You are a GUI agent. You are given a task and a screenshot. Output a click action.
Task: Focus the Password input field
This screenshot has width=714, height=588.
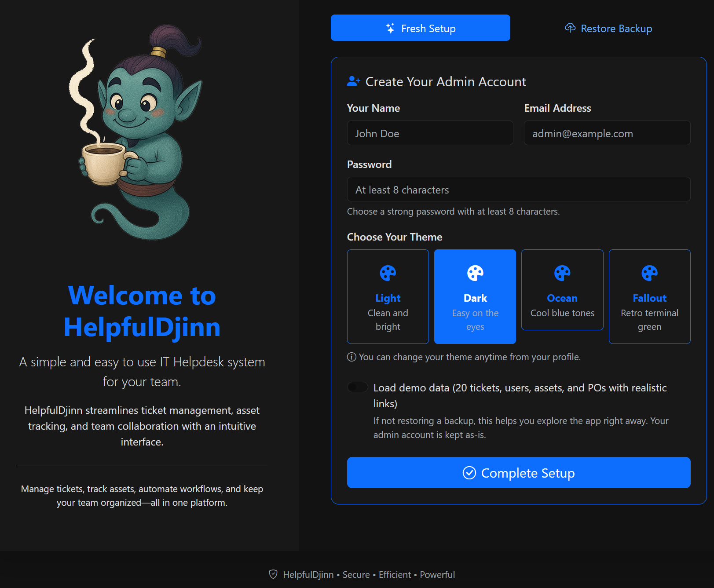(x=519, y=189)
